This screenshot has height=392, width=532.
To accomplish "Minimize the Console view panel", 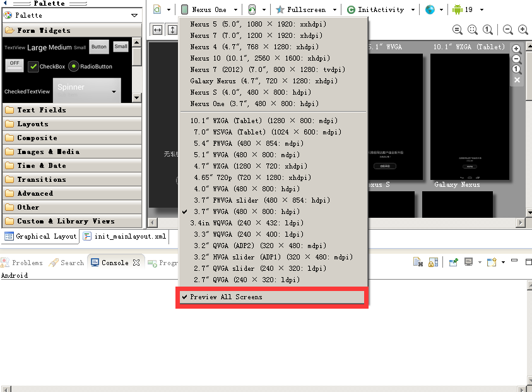I will [514, 261].
